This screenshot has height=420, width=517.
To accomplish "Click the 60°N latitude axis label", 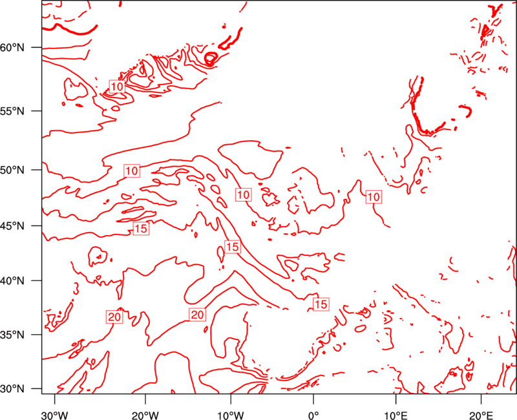I will (12, 48).
